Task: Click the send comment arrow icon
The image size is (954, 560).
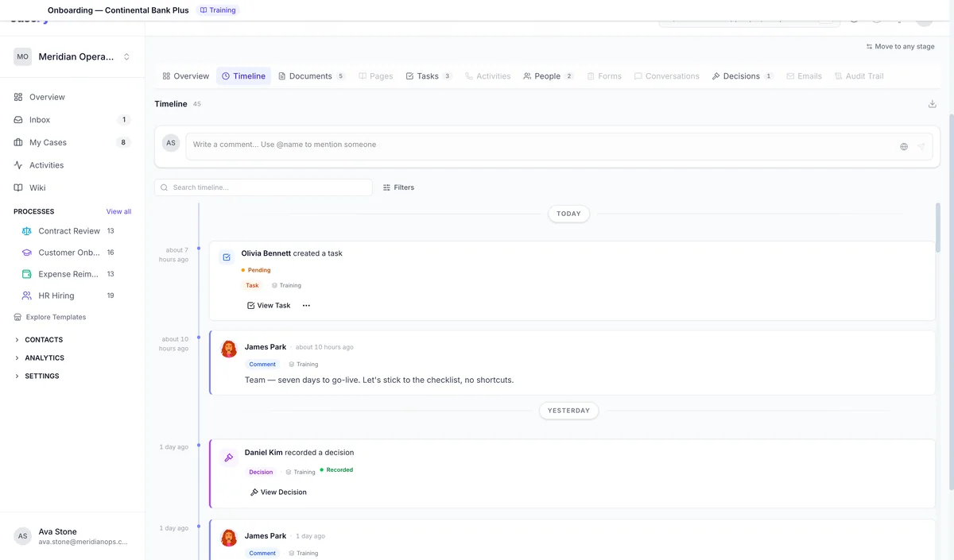Action: (x=921, y=146)
